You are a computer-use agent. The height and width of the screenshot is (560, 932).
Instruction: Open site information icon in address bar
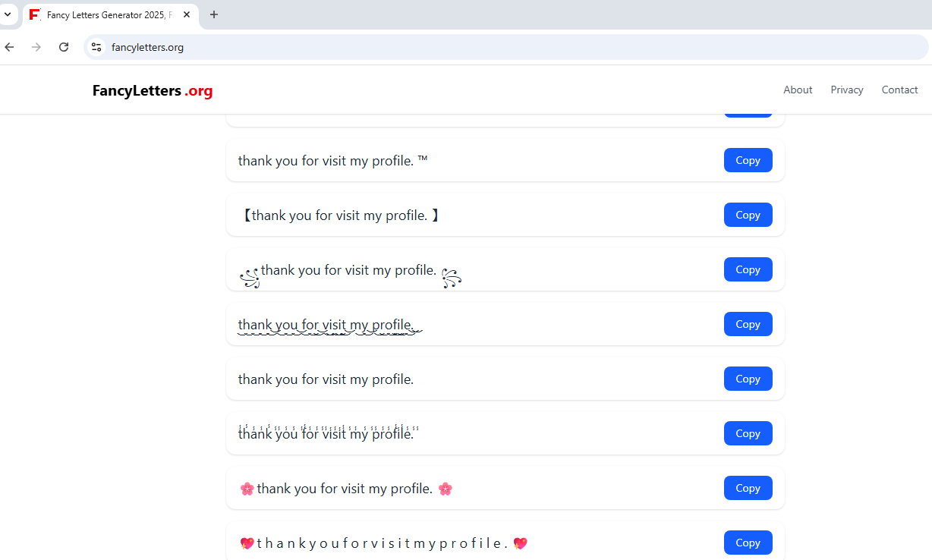tap(96, 47)
